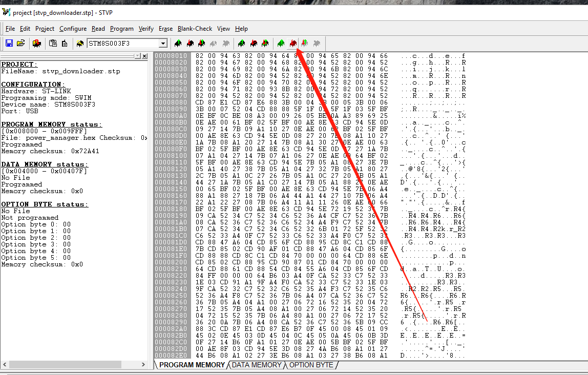Open the Verify menu

pos(146,29)
